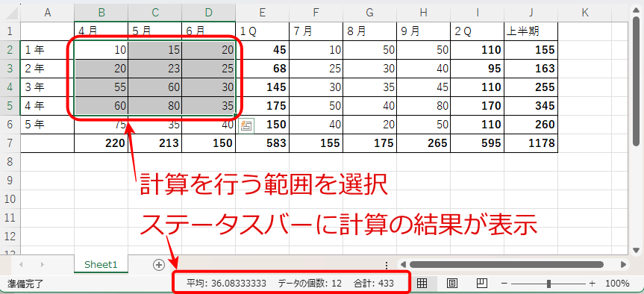Click the 平均 average value in status bar

[x=226, y=283]
